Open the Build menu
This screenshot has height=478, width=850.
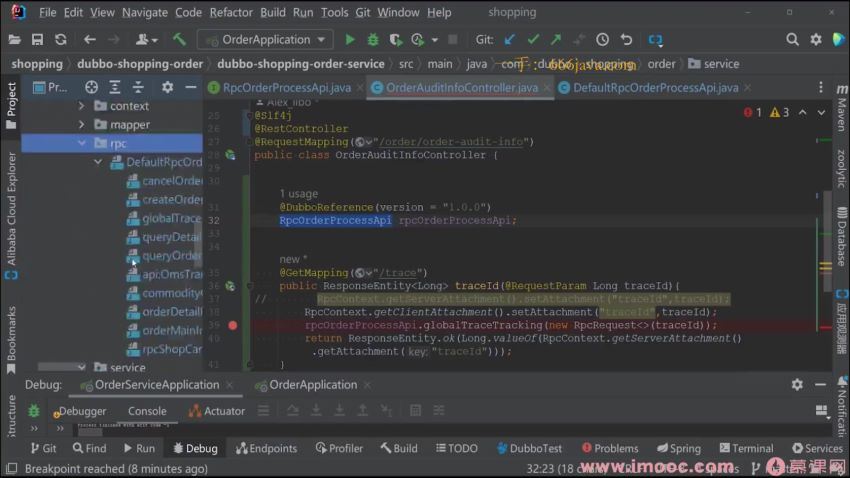(273, 12)
